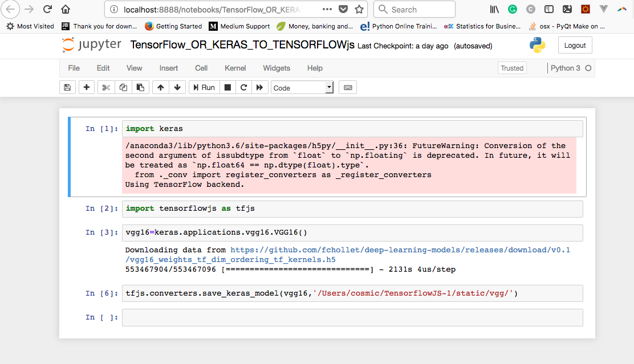Cut selected cells with scissors icon
This screenshot has width=634, height=364.
click(105, 87)
